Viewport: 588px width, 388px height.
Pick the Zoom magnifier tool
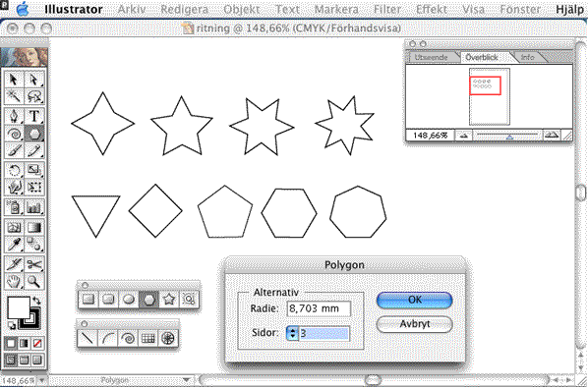click(x=34, y=281)
